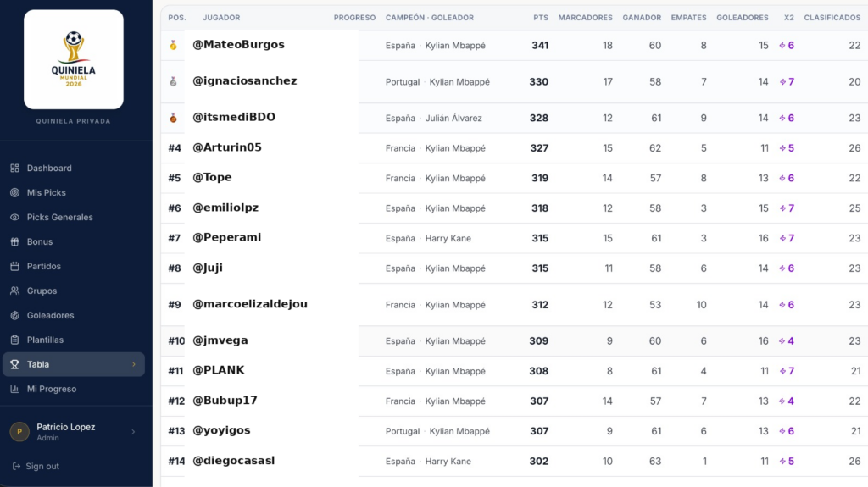The height and width of the screenshot is (487, 868).
Task: Open the Mi Progreso chart icon
Action: 15,389
